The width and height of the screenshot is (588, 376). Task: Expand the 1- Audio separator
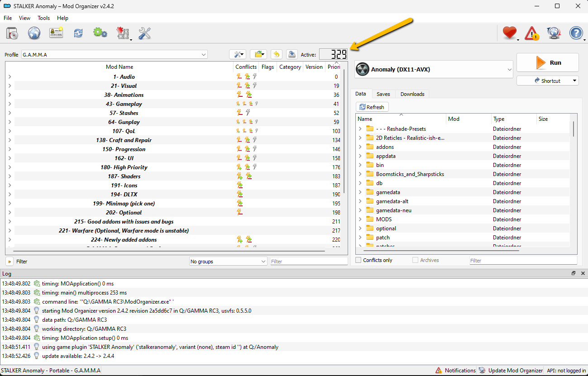pos(10,77)
